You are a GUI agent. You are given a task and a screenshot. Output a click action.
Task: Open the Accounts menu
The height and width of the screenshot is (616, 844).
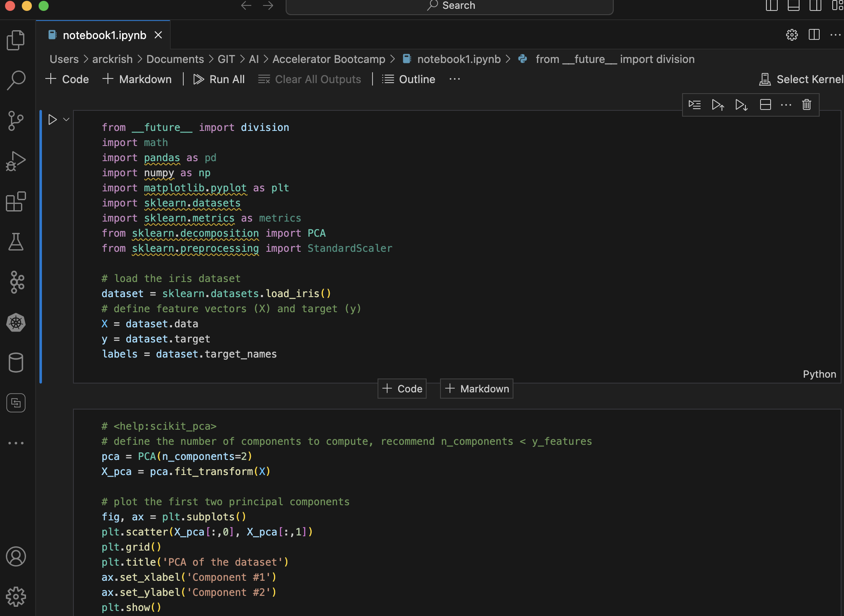(x=16, y=556)
